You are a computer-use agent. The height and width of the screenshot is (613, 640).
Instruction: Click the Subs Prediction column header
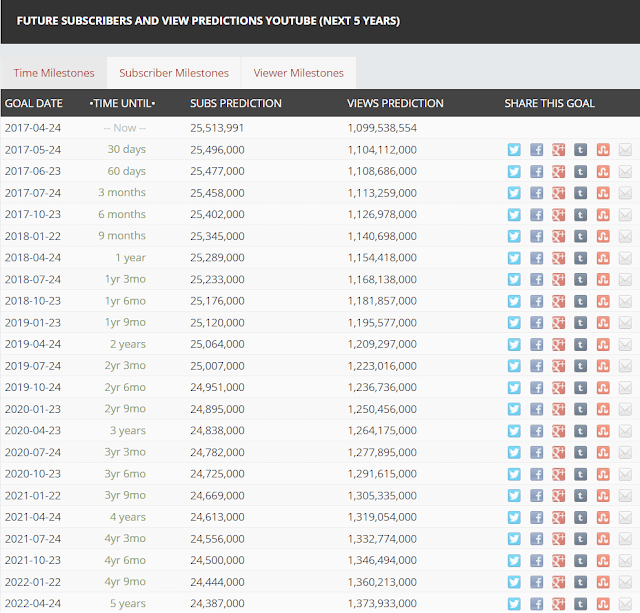236,103
